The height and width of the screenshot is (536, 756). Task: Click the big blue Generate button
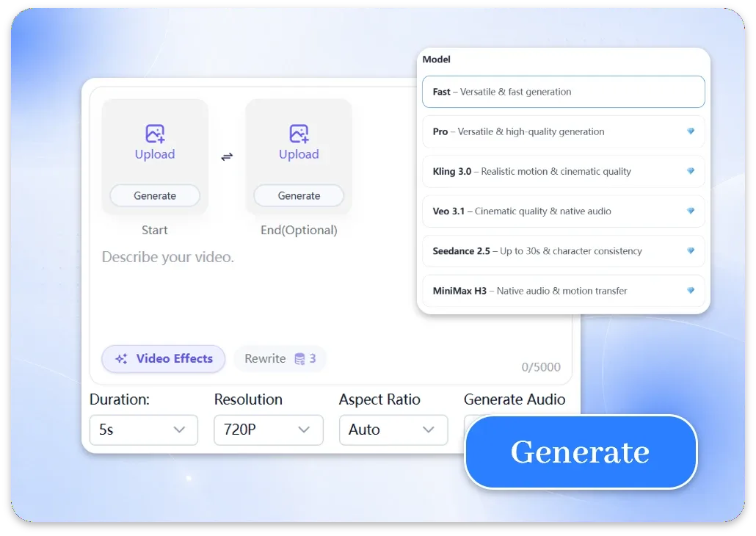click(x=581, y=452)
